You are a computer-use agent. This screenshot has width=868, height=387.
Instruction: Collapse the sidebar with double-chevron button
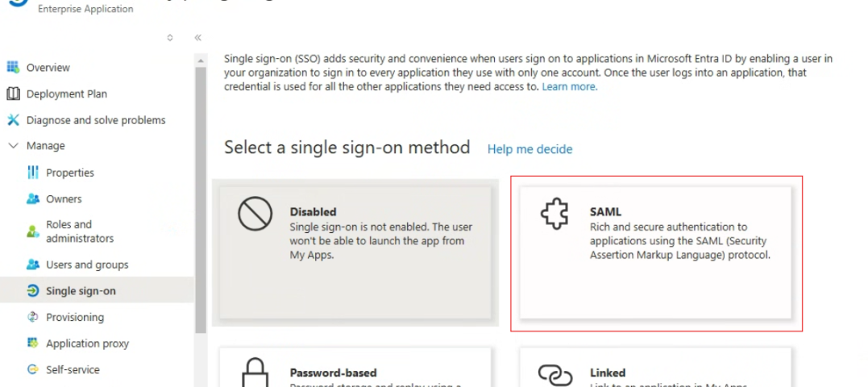coord(197,38)
